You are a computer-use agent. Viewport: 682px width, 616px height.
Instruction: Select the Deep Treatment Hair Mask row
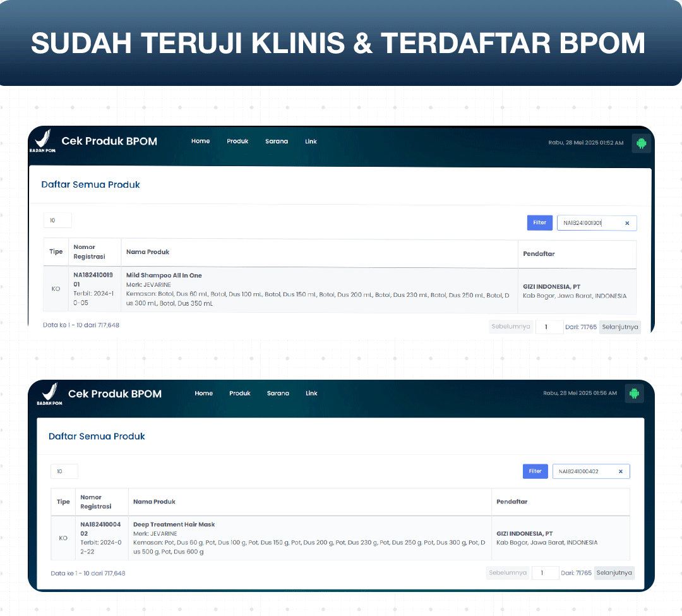tap(309, 538)
